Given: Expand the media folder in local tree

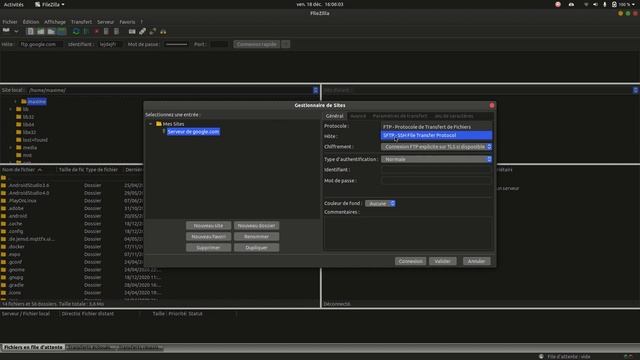Looking at the screenshot, I should pos(11,147).
